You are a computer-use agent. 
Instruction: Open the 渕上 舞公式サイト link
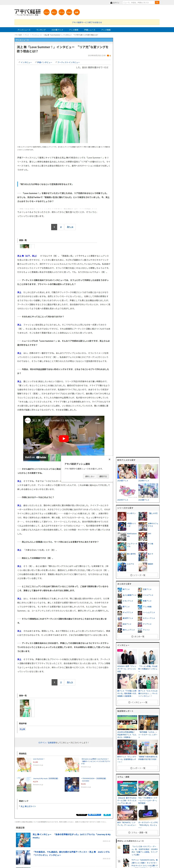[x=28, y=806]
